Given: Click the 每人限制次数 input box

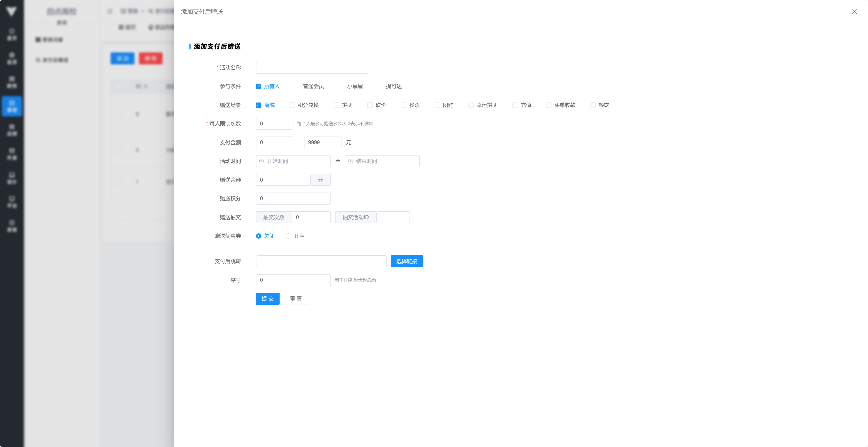Looking at the screenshot, I should [x=274, y=124].
